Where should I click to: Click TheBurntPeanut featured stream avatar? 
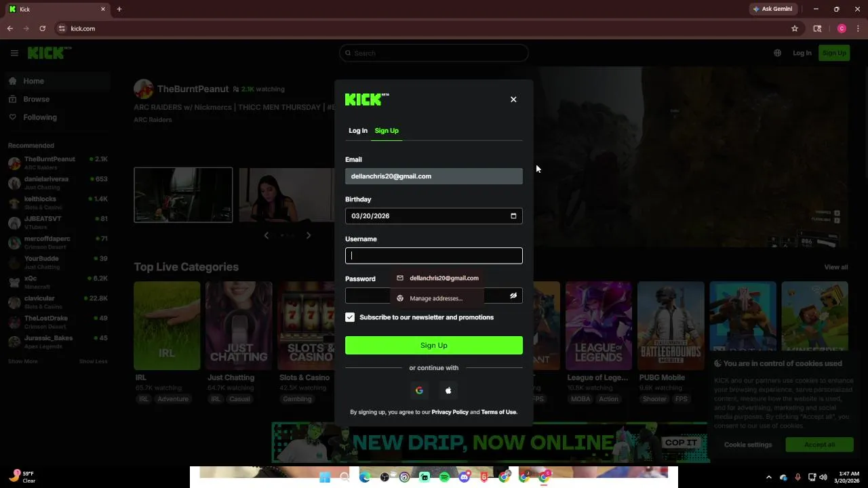click(143, 89)
